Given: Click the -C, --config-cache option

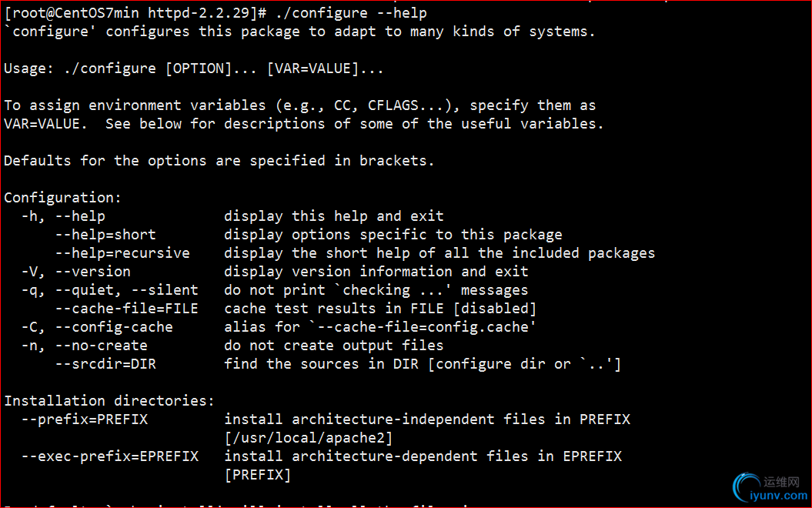Looking at the screenshot, I should [97, 327].
